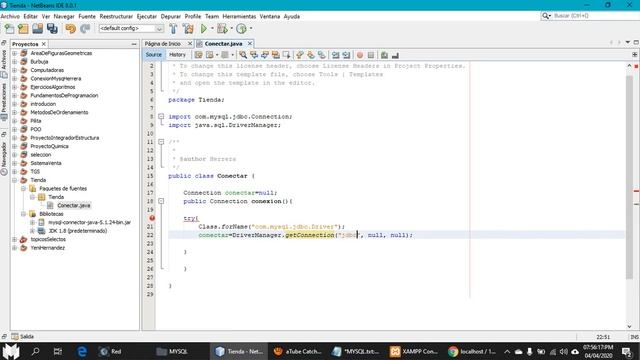This screenshot has width=640, height=360.
Task: Click the Previous Bookmark icon
Action: [300, 55]
